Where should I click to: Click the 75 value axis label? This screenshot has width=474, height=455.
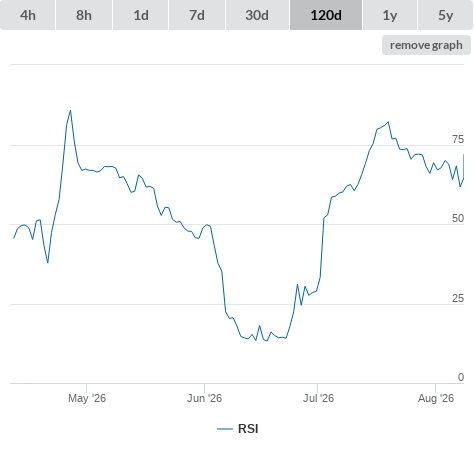click(458, 139)
